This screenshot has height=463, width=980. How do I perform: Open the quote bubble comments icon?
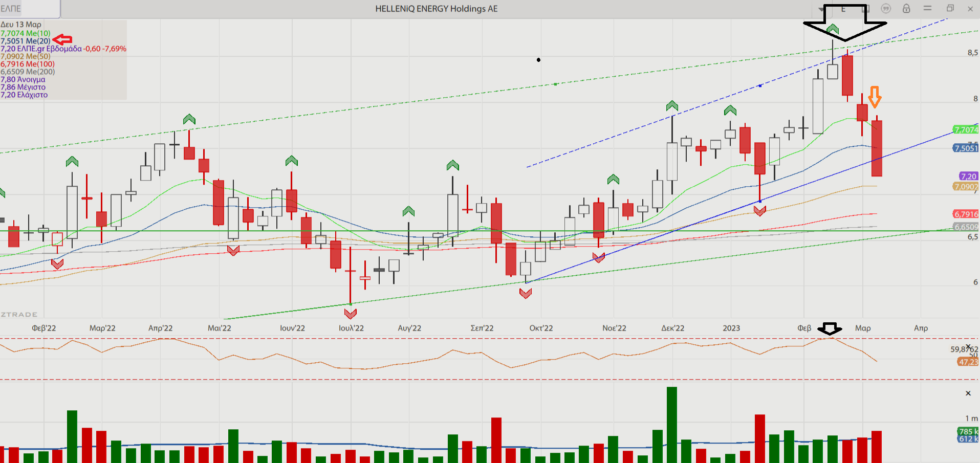[886, 9]
